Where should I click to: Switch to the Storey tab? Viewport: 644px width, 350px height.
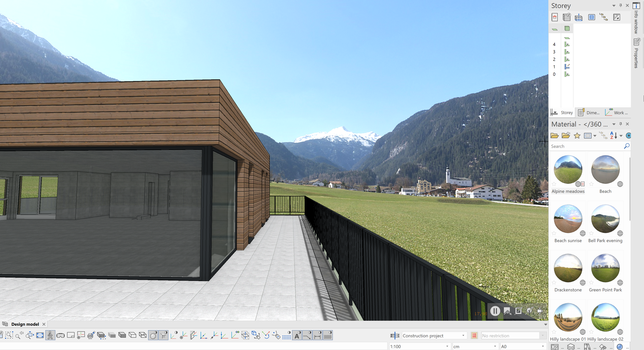(x=562, y=113)
